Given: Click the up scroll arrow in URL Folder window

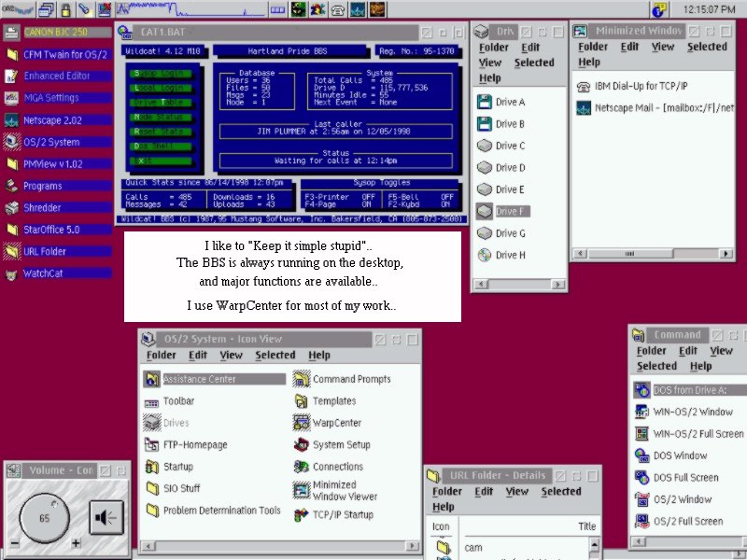Looking at the screenshot, I should 594,544.
